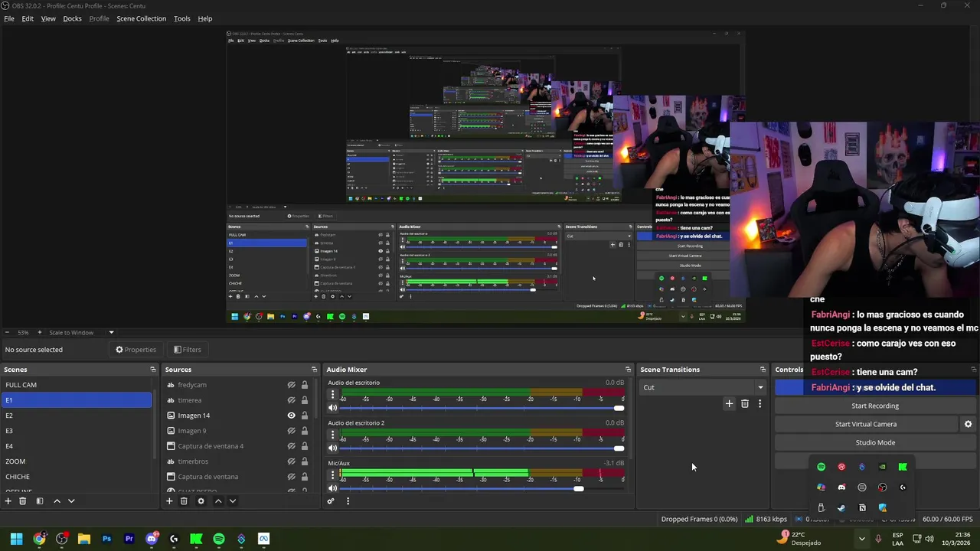The height and width of the screenshot is (551, 980).
Task: Select the CHICHE scene
Action: point(77,477)
